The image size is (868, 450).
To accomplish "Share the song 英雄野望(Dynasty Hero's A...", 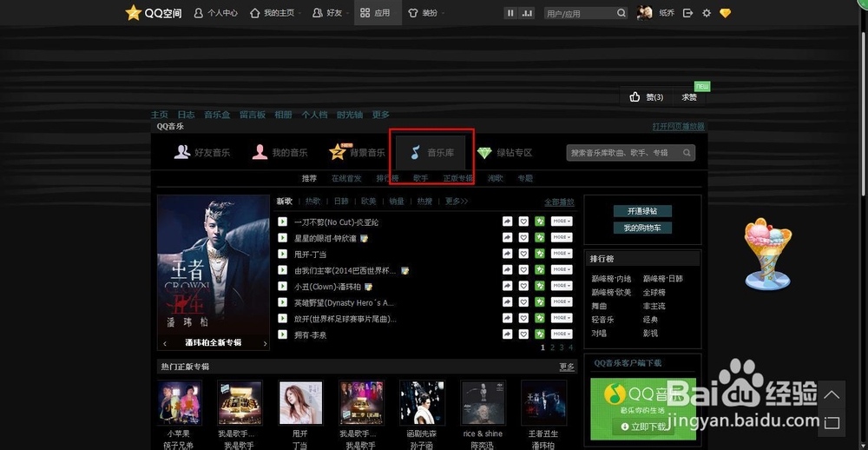I will 507,302.
